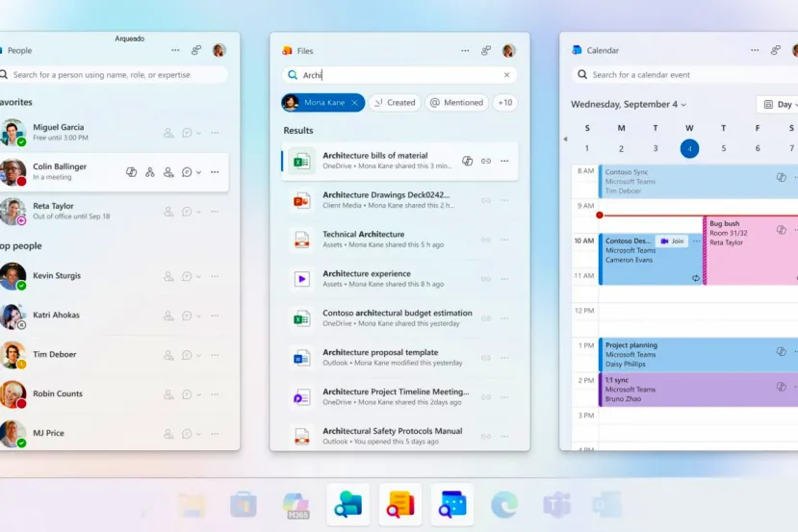
Task: Expand chat options for Tim Deboer
Action: [x=198, y=355]
